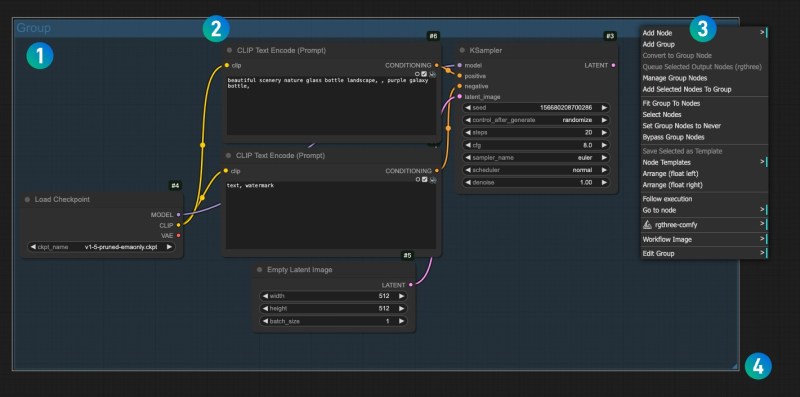800x397 pixels.
Task: Click the Group title bar label
Action: [34, 28]
